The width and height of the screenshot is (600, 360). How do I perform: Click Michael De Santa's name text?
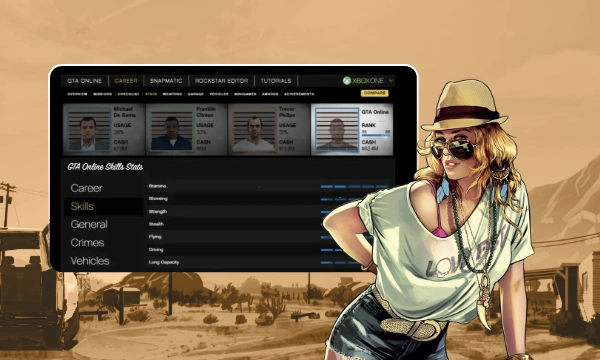click(x=125, y=112)
